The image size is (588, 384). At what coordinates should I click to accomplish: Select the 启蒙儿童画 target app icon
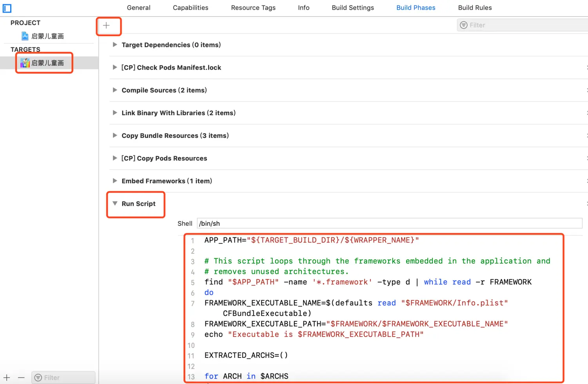(25, 63)
